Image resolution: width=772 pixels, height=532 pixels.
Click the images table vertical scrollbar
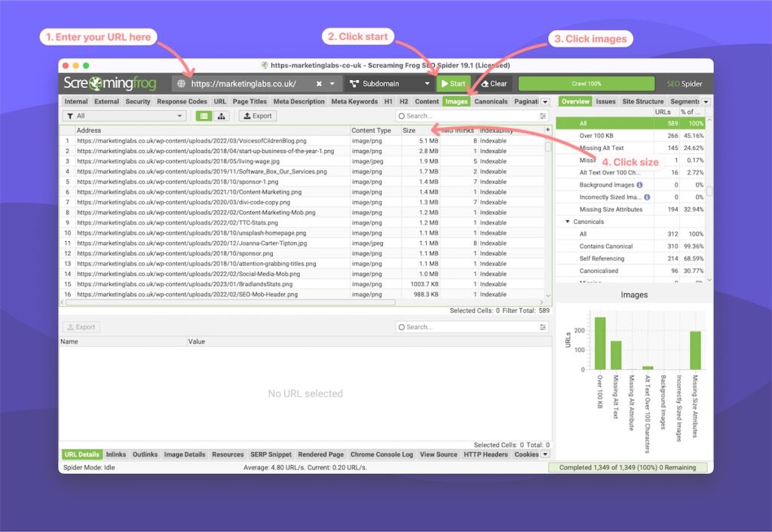[548, 147]
